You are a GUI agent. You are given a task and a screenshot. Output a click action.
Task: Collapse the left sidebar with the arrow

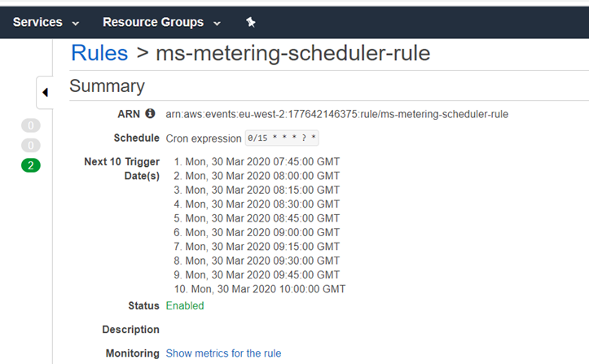pos(45,92)
